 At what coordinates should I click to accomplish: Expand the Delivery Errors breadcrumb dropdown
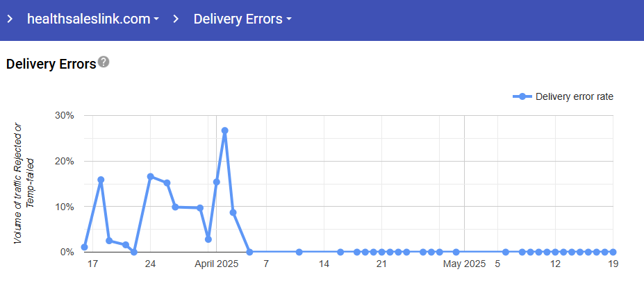coord(242,19)
